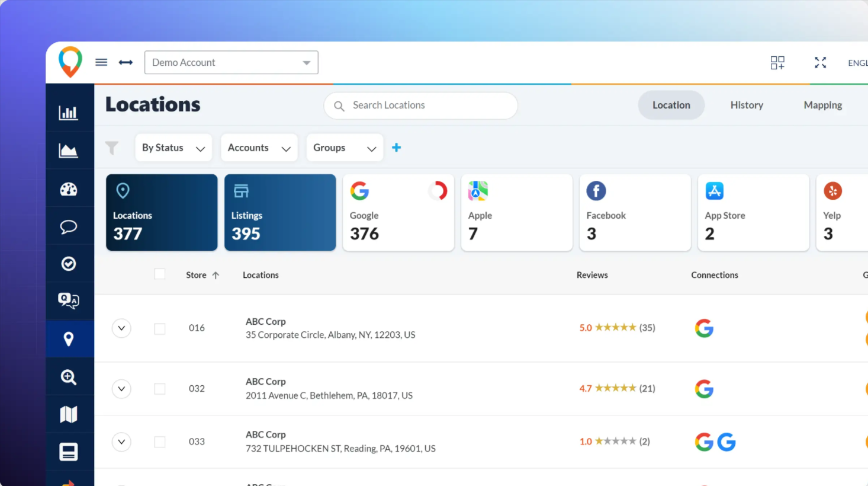Expand the row for store 032
868x486 pixels.
(x=121, y=389)
